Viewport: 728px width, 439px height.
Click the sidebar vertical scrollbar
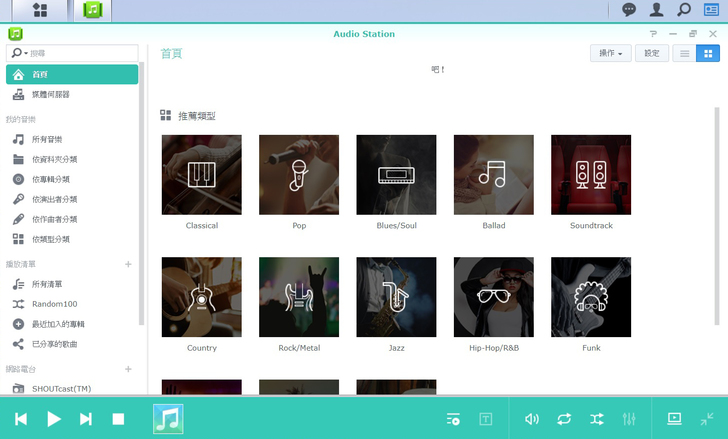[142, 194]
